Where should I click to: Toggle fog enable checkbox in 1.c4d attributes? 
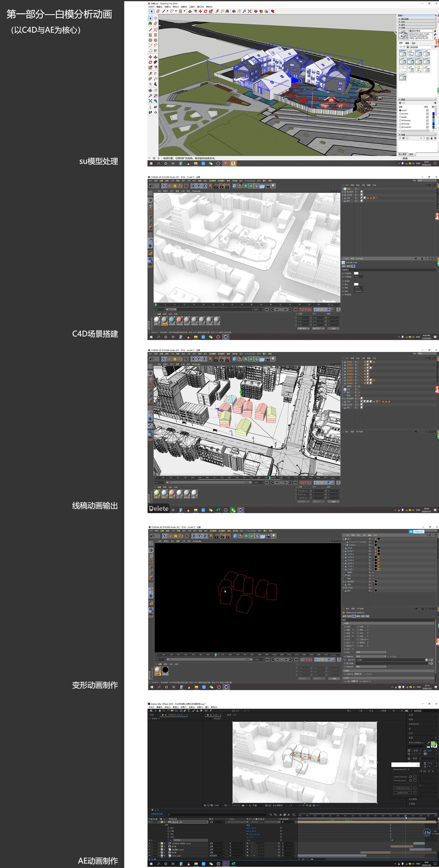(355, 281)
